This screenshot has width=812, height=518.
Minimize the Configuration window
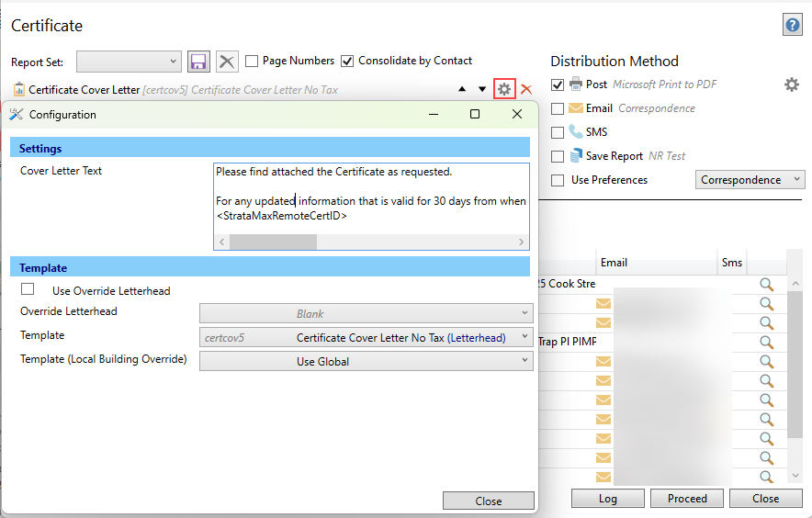(434, 114)
